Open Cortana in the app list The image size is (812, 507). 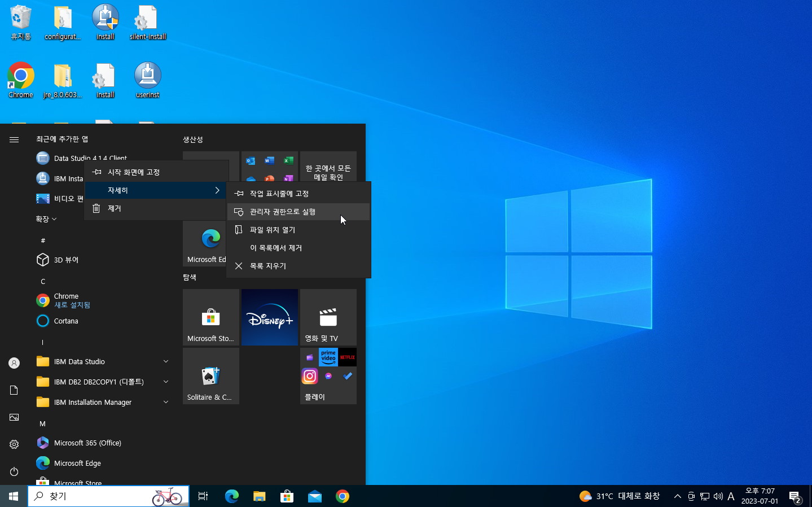[102, 321]
